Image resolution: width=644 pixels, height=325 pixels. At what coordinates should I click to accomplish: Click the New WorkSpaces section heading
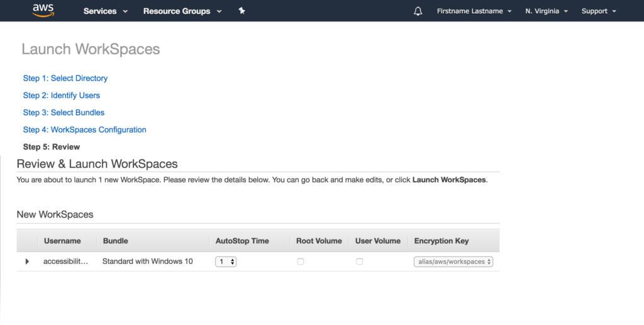(55, 214)
